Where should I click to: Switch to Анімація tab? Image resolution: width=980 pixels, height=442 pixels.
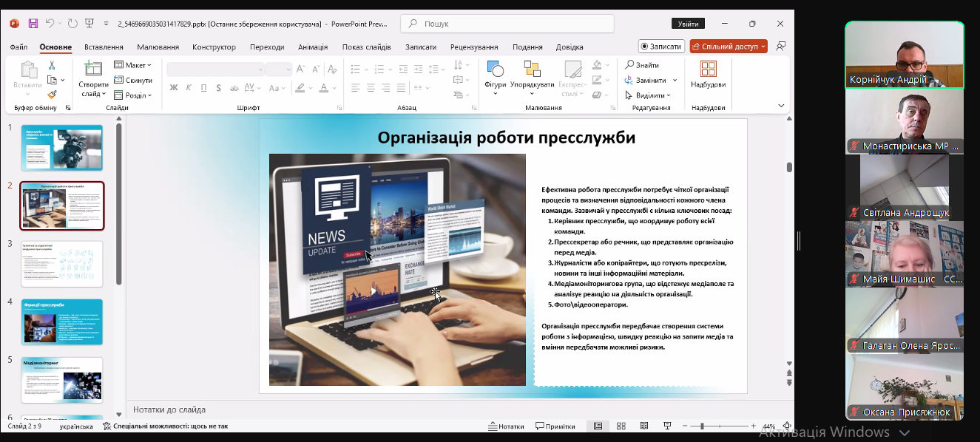(313, 47)
